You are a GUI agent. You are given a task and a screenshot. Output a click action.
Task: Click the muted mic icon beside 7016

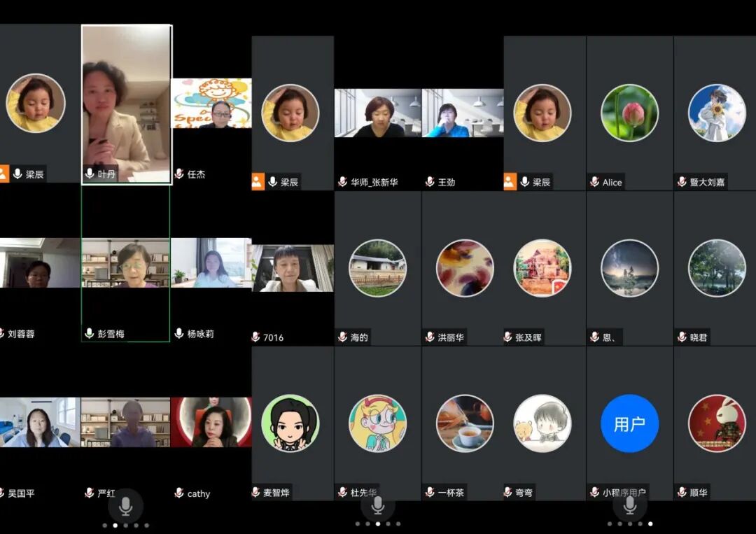pyautogui.click(x=255, y=337)
